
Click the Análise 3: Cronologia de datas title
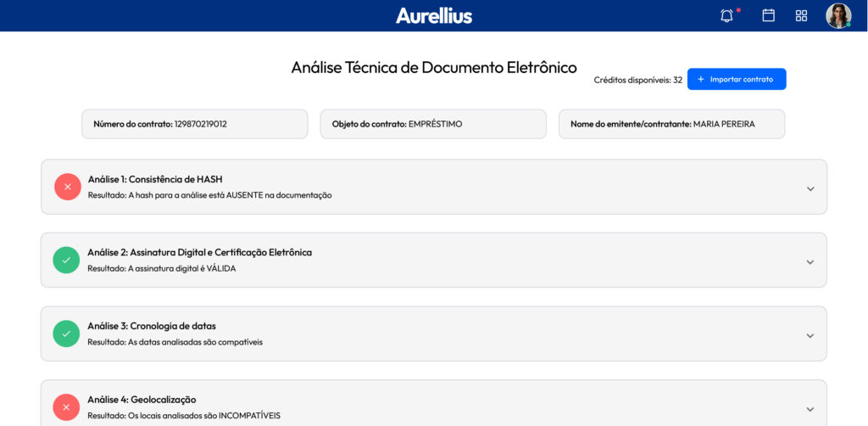click(x=152, y=326)
